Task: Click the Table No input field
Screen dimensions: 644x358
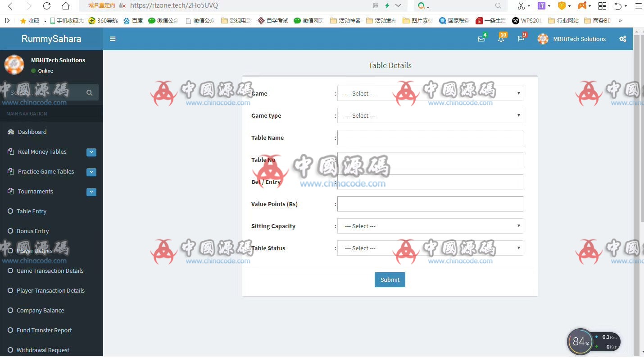Action: click(430, 160)
